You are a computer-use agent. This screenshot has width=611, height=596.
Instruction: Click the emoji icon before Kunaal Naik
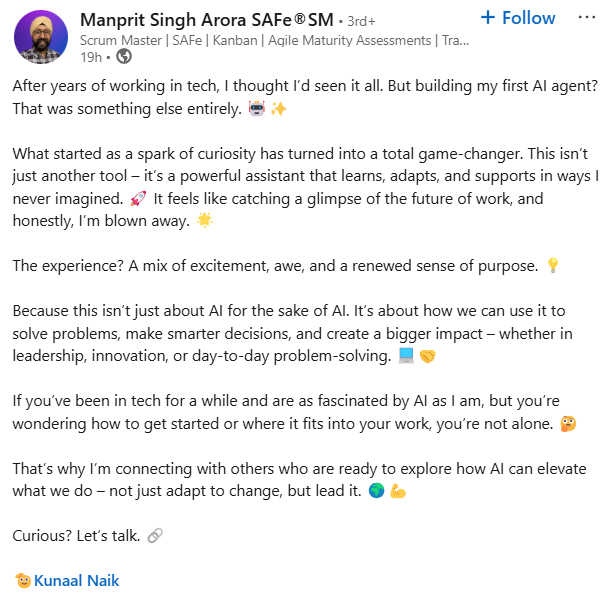point(22,580)
